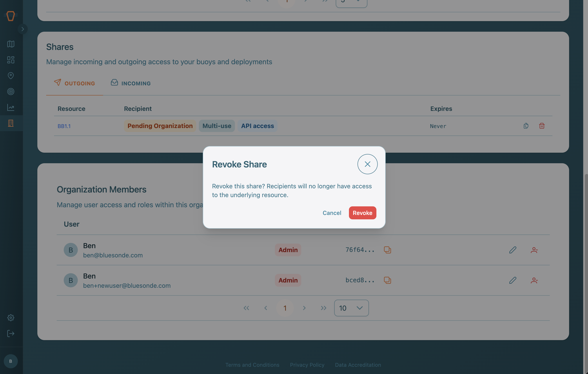Copy ID 76f64 for ben@bluesonde.com
The image size is (588, 374).
(x=387, y=250)
